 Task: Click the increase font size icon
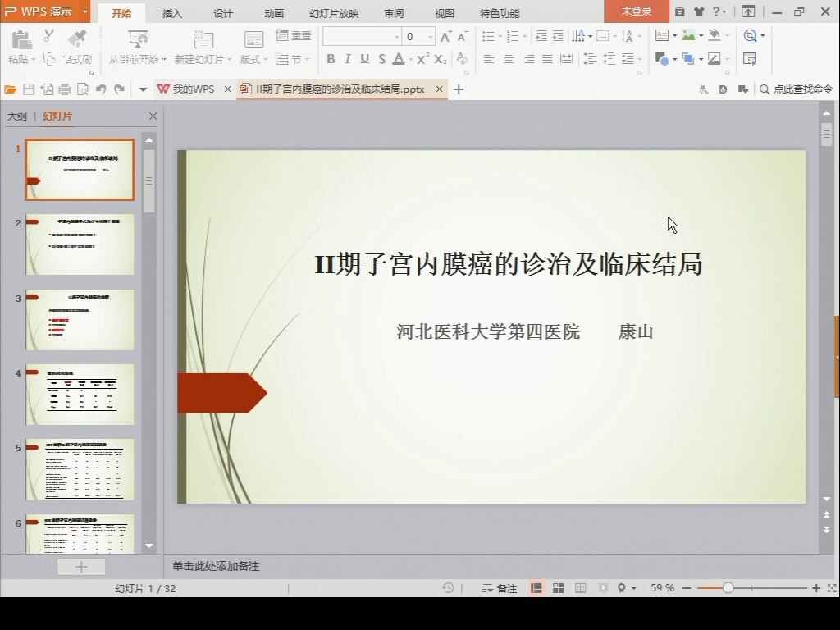coord(445,36)
